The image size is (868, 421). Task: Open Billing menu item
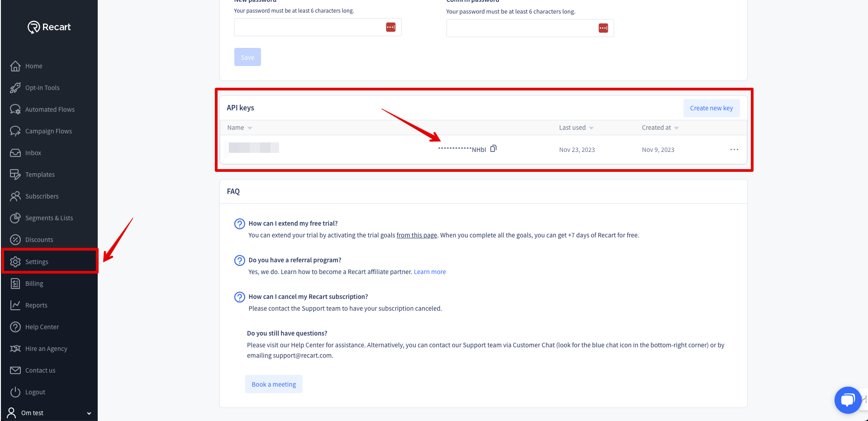pos(34,284)
